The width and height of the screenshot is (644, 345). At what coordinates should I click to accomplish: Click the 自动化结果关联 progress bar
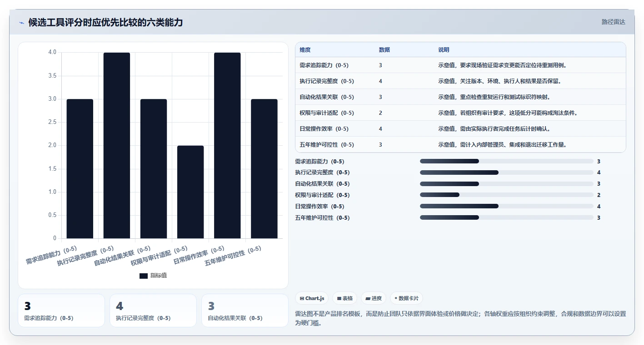tap(507, 184)
